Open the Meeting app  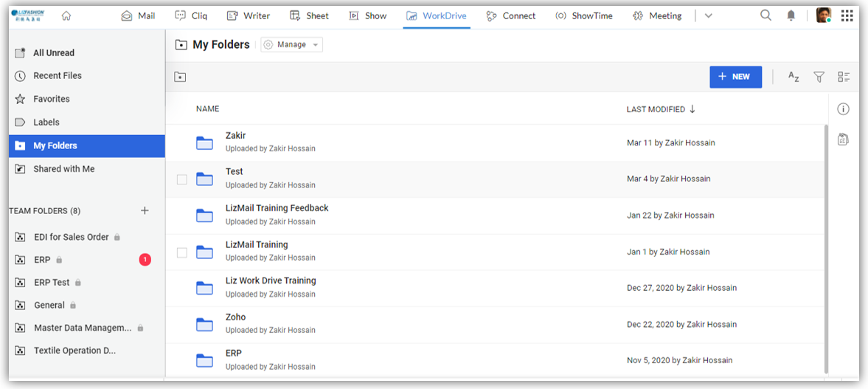coord(657,16)
